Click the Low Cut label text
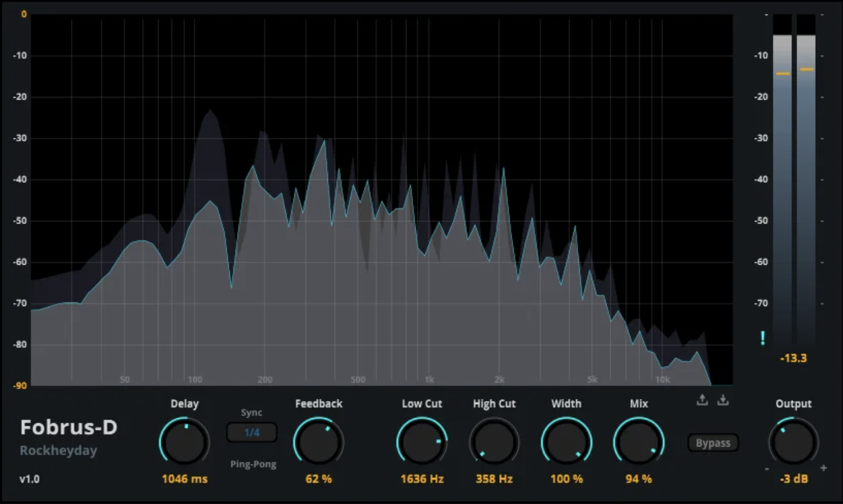843x504 pixels. coord(422,404)
